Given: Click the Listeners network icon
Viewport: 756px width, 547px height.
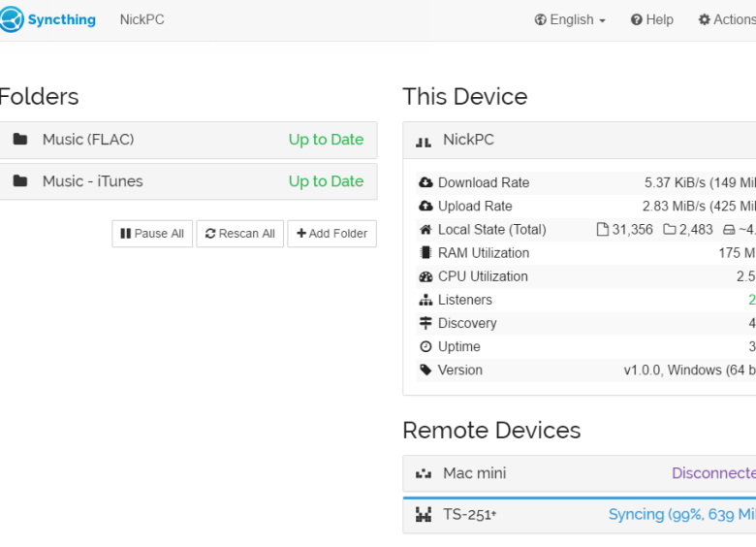Looking at the screenshot, I should (425, 300).
